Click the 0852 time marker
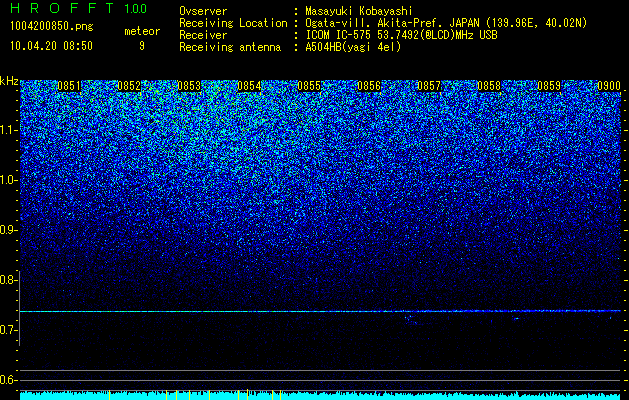 [x=129, y=86]
